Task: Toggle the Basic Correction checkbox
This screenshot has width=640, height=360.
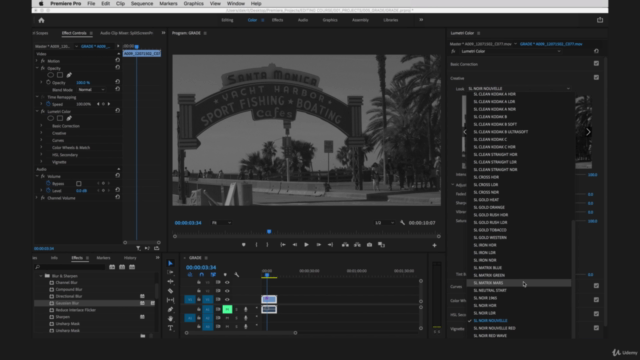Action: click(x=596, y=64)
